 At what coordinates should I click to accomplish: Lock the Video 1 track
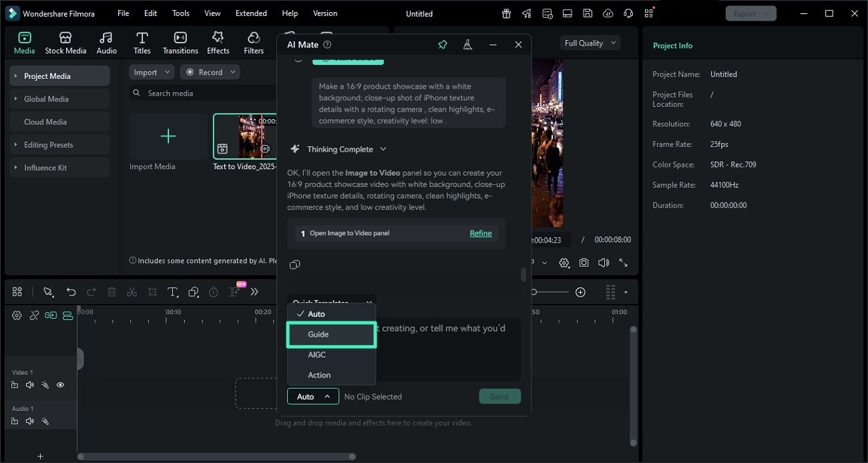(15, 385)
